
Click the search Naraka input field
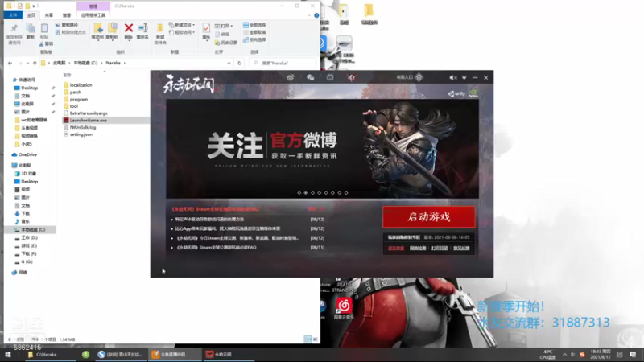(283, 64)
